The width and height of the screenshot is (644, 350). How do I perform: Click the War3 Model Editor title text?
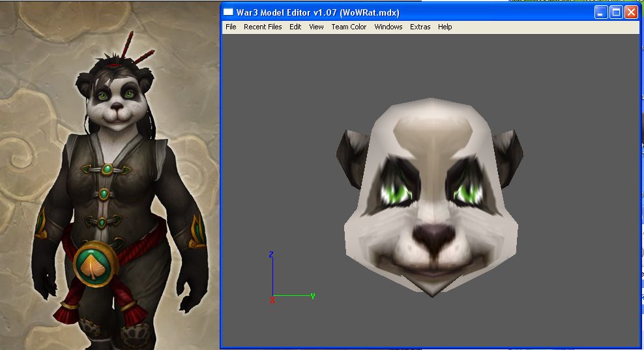317,12
